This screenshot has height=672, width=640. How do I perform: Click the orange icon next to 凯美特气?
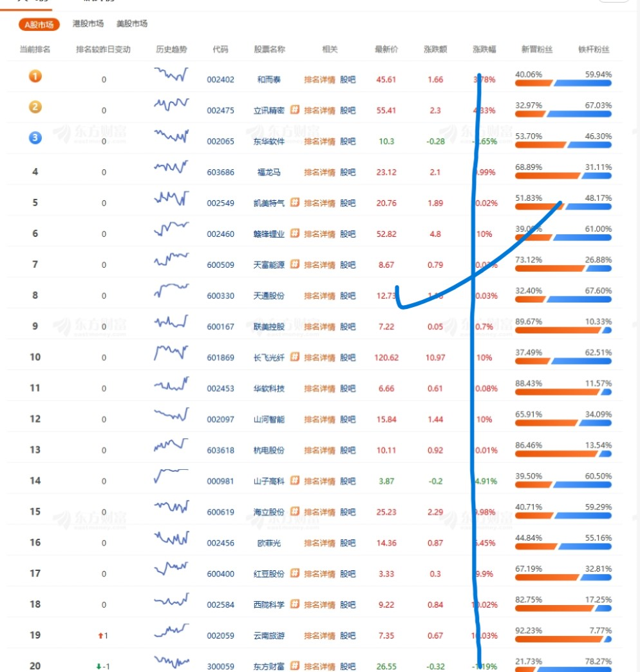[295, 203]
